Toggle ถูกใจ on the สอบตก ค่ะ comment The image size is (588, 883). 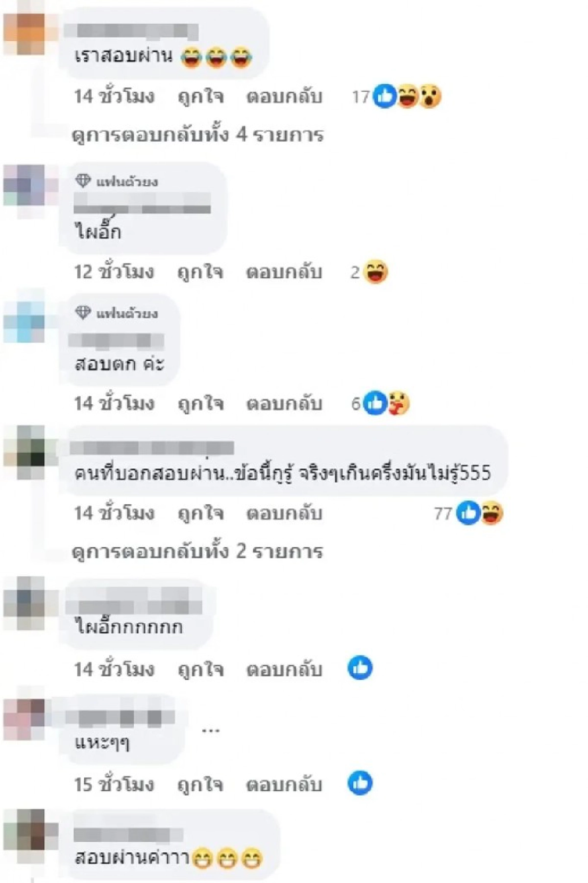200,404
